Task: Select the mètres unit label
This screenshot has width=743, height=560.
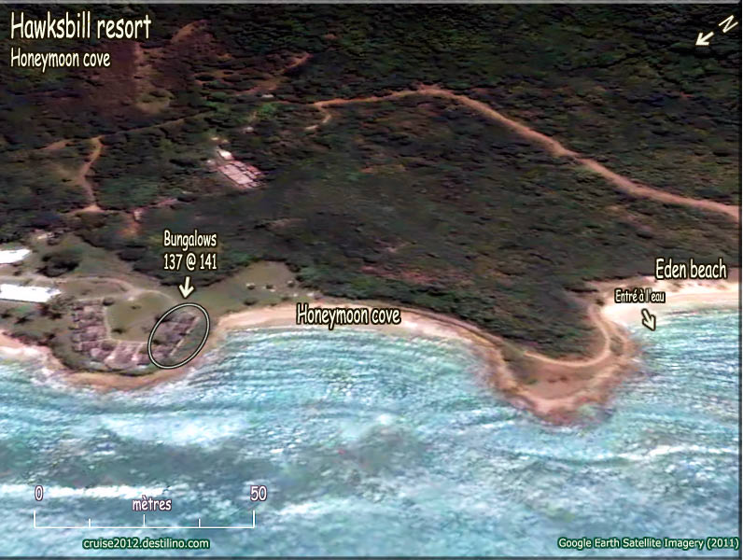Action: (x=151, y=504)
